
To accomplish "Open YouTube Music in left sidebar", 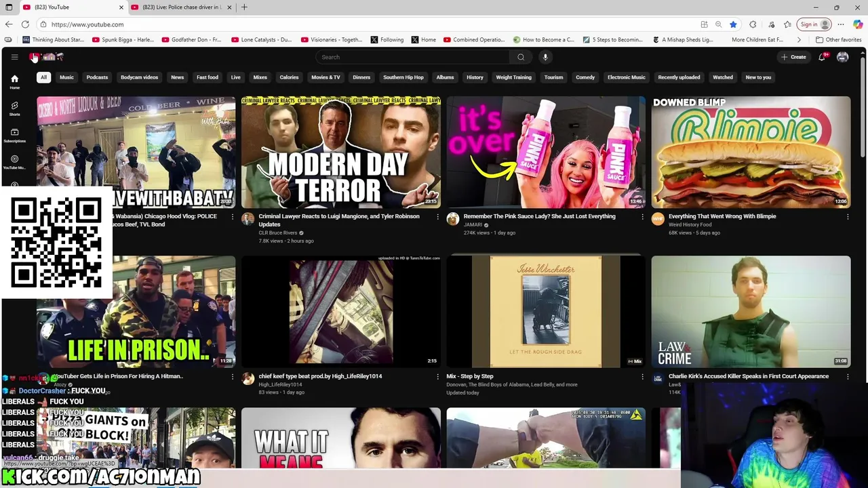I will 14,162.
